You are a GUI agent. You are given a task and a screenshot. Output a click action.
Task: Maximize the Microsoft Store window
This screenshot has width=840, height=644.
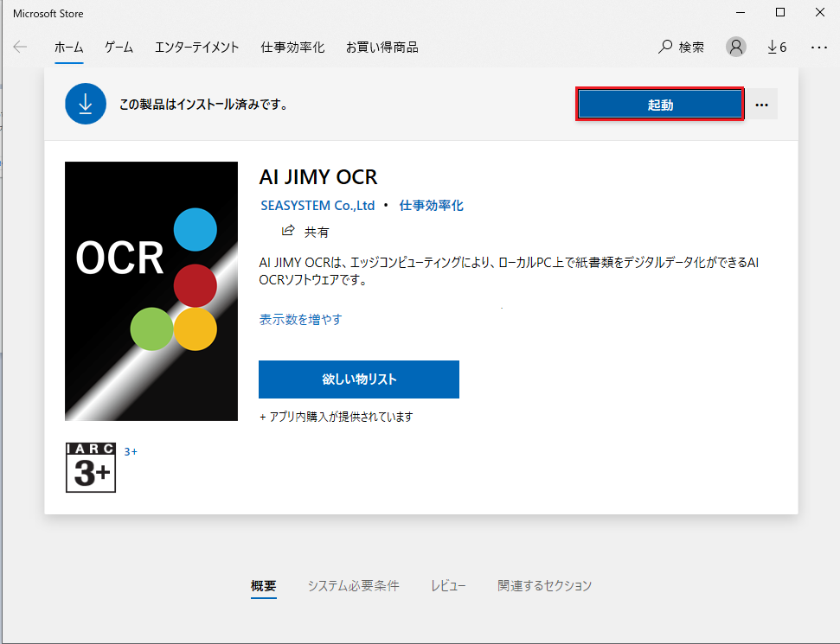point(780,13)
